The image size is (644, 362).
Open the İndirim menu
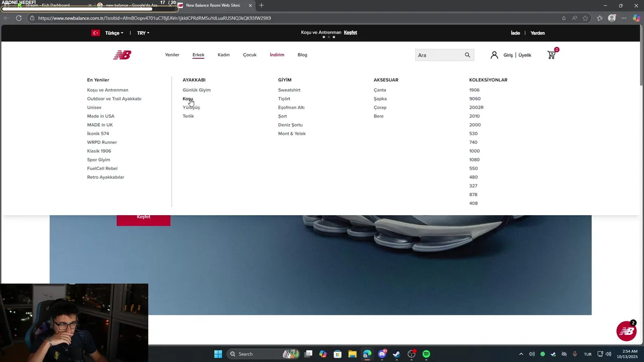tap(277, 55)
